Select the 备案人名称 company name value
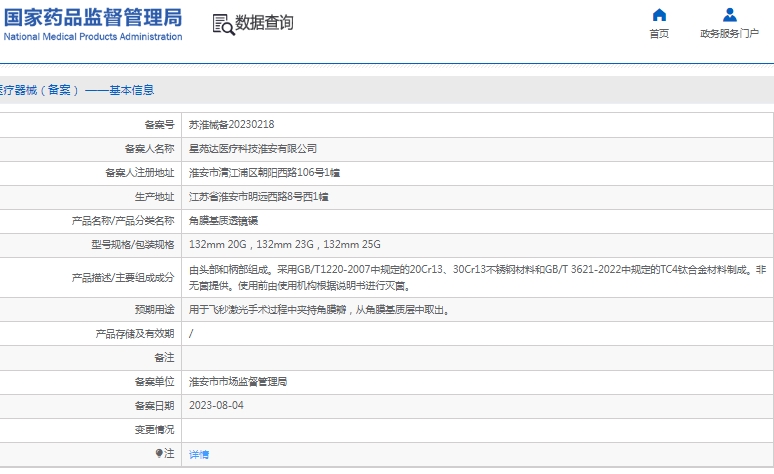This screenshot has width=774, height=474. pos(253,149)
